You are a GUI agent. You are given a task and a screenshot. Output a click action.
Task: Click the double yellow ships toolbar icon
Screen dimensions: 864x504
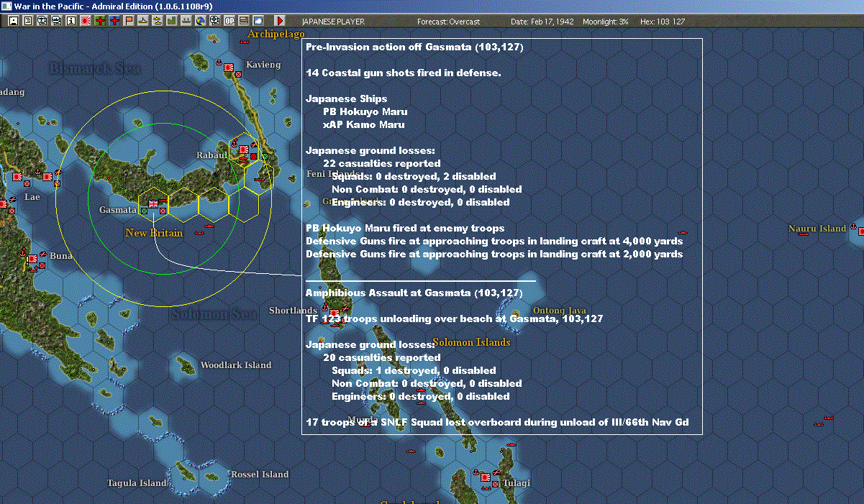(x=158, y=22)
